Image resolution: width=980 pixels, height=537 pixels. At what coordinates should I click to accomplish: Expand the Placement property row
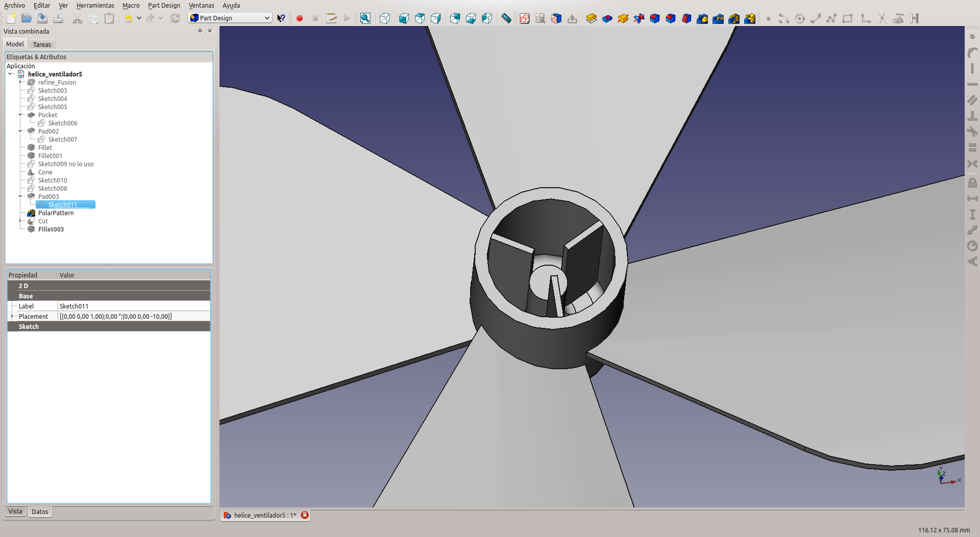(12, 316)
